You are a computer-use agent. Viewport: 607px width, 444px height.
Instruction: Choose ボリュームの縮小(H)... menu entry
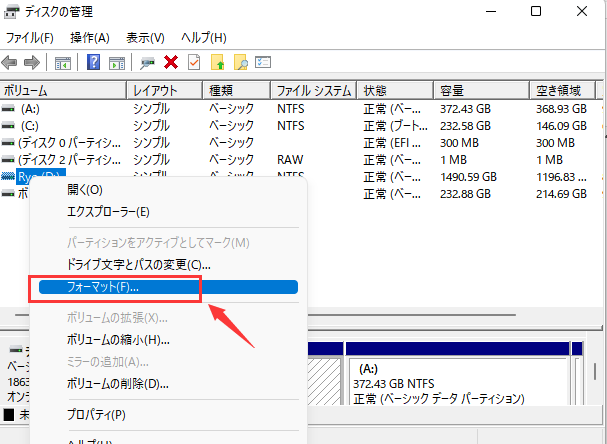118,340
